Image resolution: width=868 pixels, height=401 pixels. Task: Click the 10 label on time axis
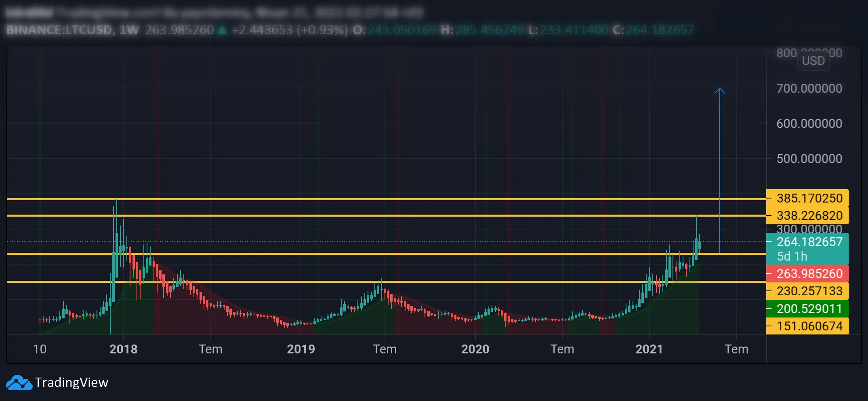[40, 349]
